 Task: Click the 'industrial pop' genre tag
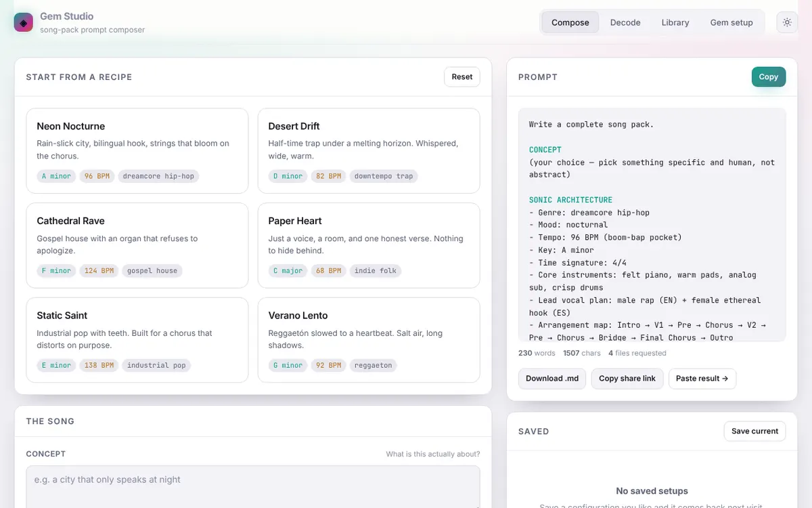click(x=156, y=365)
